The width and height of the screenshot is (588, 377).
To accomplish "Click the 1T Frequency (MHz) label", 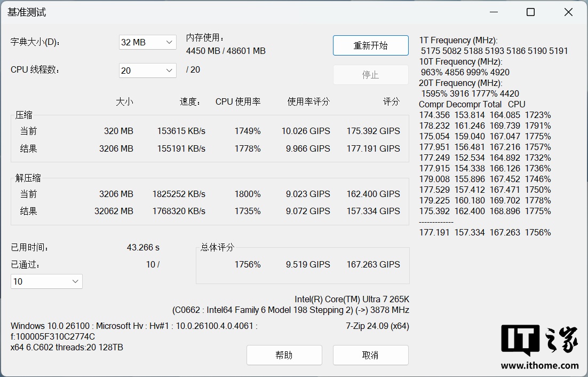I will click(x=458, y=40).
